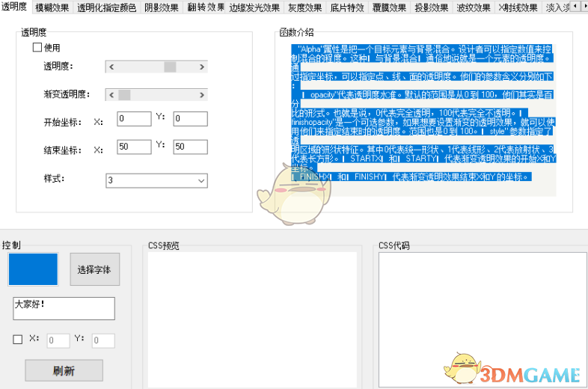Click right arrow of 渐变透明度 slider
The width and height of the screenshot is (588, 389).
tap(202, 95)
